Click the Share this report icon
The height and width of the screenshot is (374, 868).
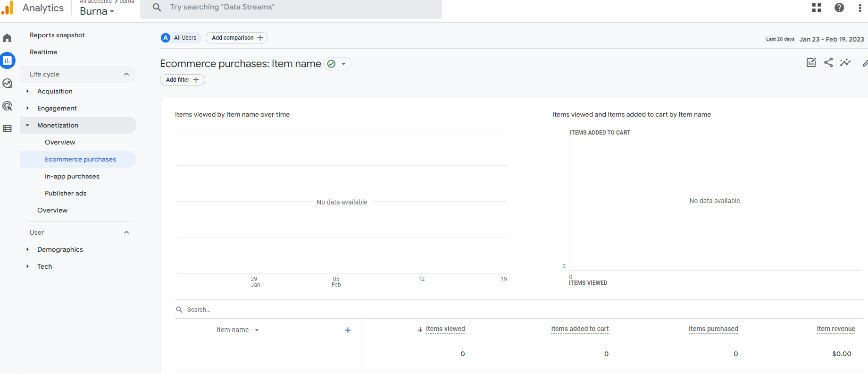tap(828, 62)
